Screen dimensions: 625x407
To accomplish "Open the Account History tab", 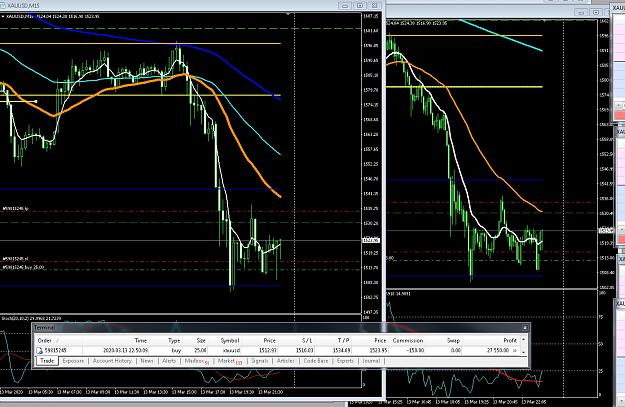I will [x=112, y=361].
